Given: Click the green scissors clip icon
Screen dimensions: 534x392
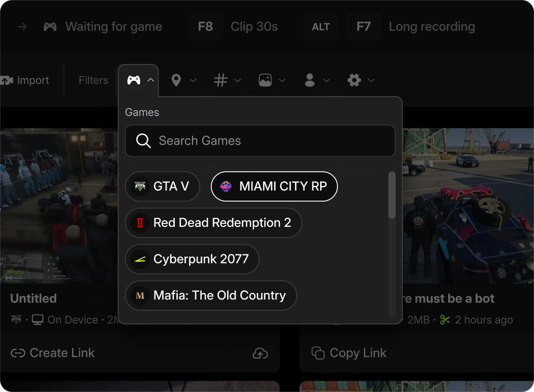Looking at the screenshot, I should pyautogui.click(x=445, y=320).
